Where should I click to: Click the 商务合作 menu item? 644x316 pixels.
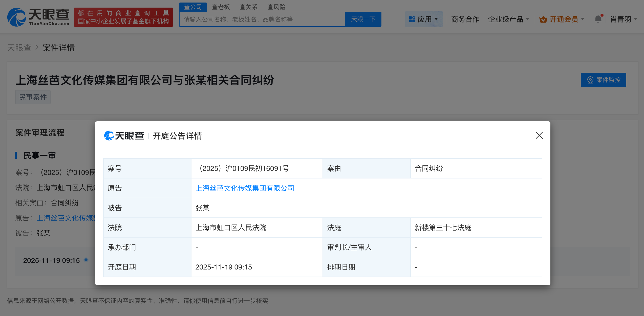coord(464,19)
